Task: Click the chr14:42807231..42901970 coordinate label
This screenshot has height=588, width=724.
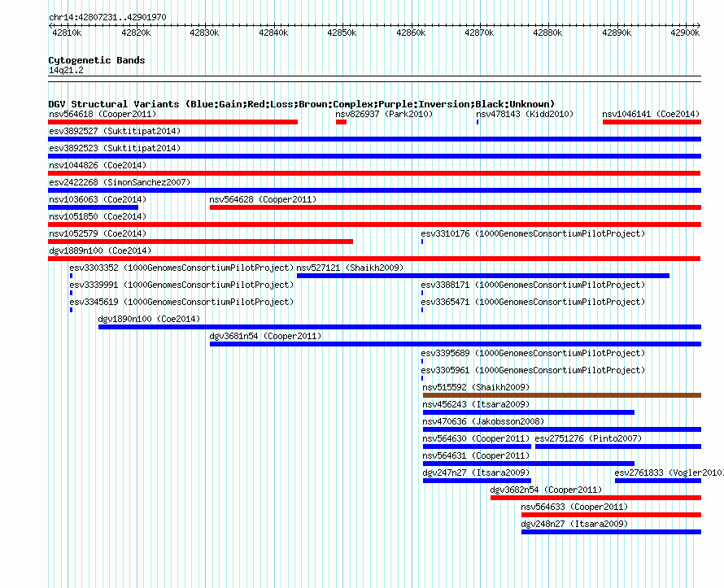Action: [107, 17]
